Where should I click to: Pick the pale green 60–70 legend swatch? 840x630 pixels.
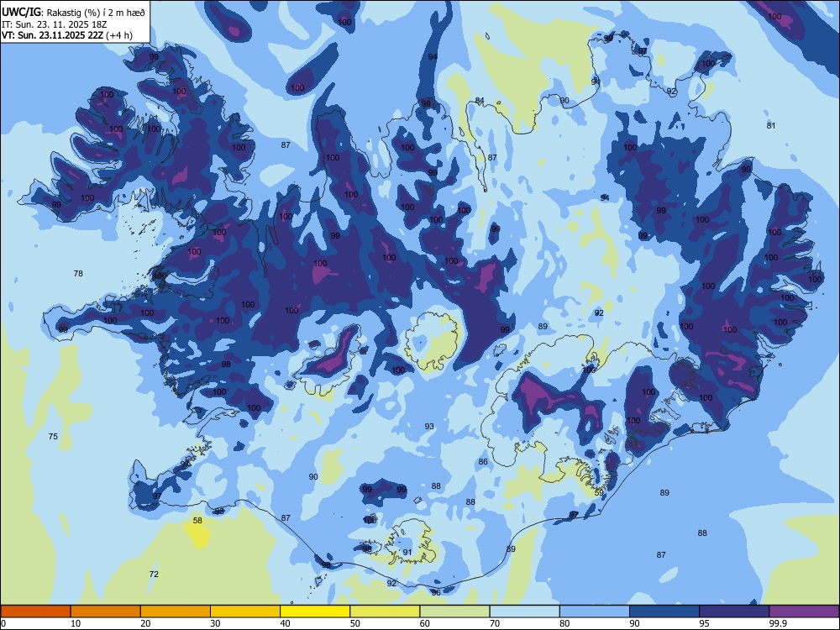pos(454,612)
